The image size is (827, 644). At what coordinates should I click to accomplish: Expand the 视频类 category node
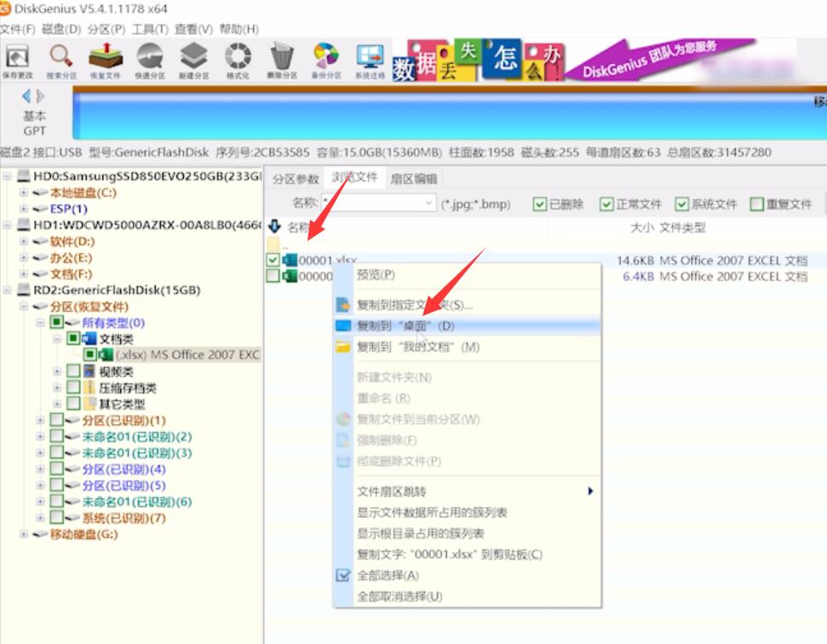[56, 371]
